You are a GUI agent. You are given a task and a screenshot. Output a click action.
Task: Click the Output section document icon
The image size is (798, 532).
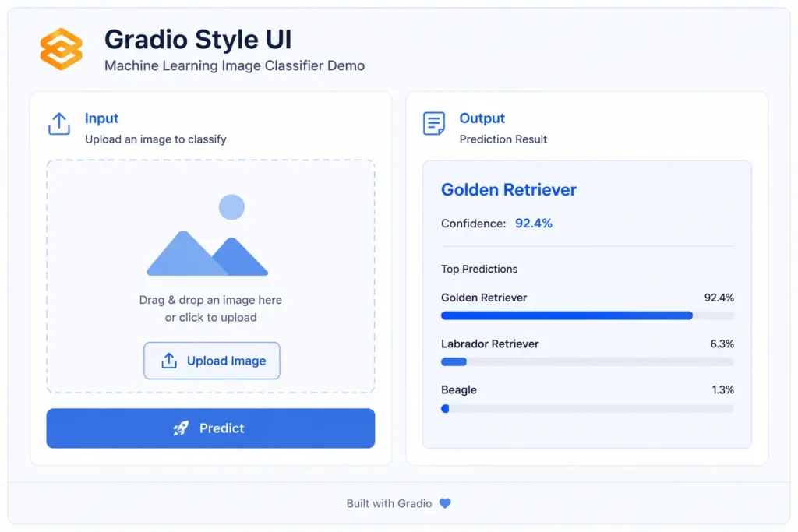[x=433, y=124]
